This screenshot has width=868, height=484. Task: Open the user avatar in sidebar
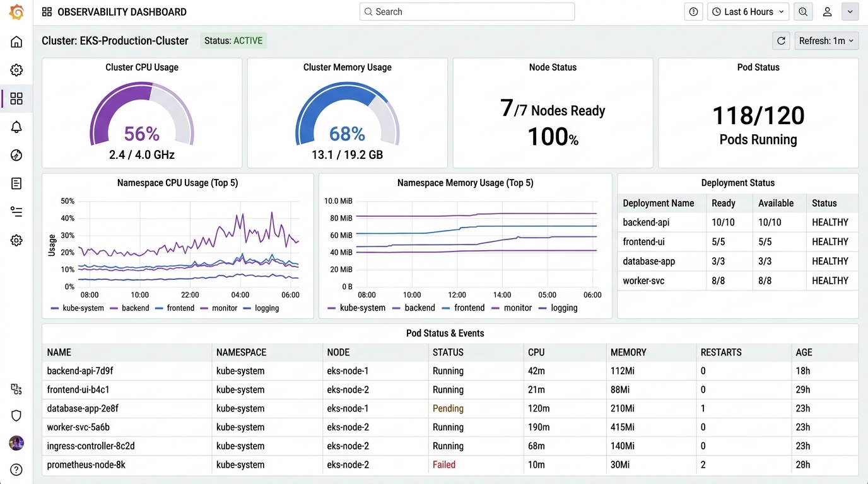(x=16, y=443)
